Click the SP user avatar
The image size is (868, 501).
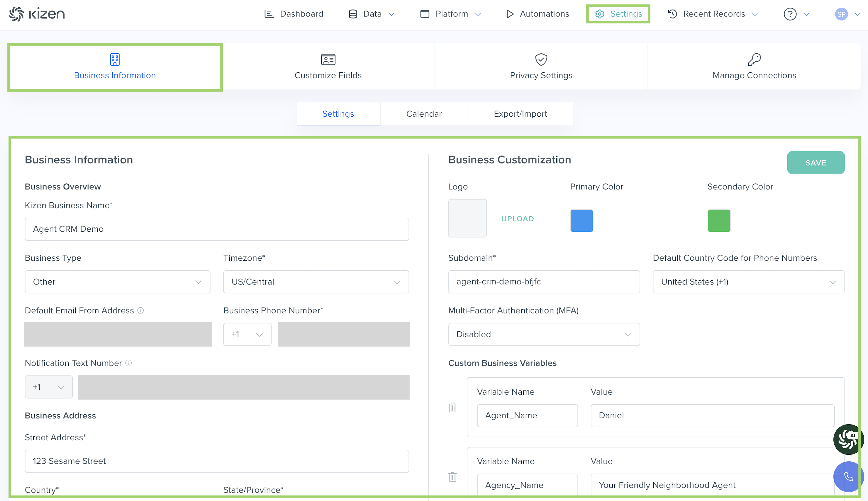841,14
